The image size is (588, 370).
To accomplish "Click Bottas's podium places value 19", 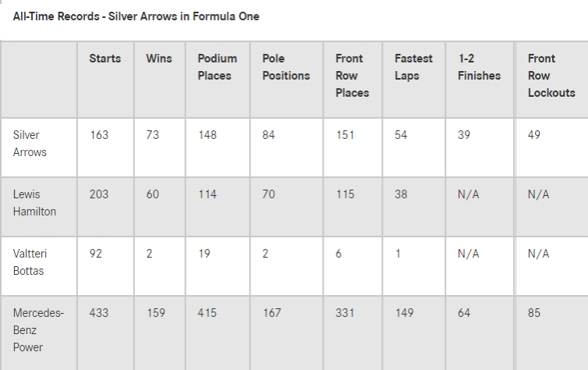I will pos(204,254).
